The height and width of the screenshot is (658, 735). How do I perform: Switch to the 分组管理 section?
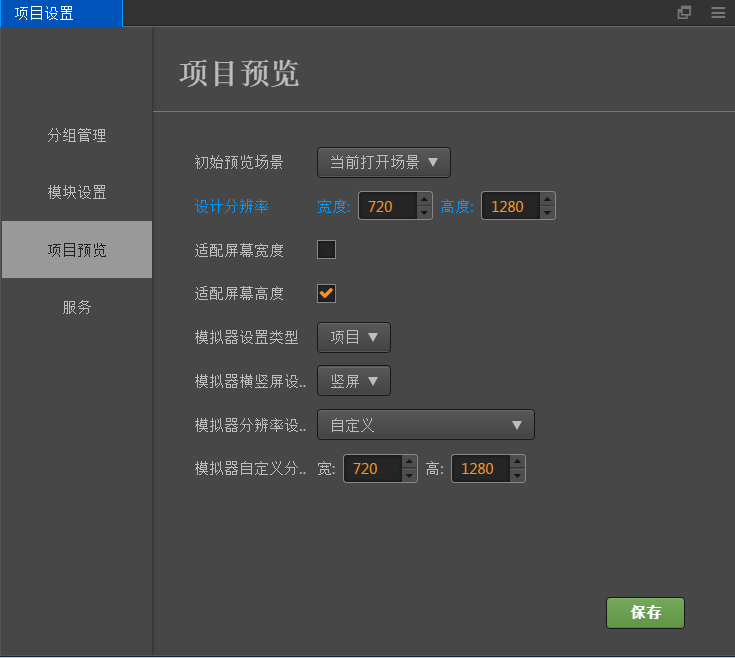(77, 136)
